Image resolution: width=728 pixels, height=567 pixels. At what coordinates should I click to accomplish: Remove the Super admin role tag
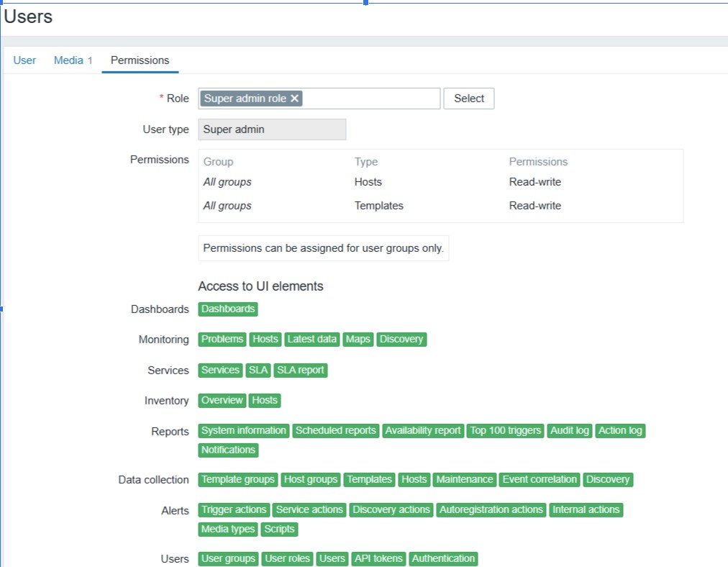click(294, 99)
